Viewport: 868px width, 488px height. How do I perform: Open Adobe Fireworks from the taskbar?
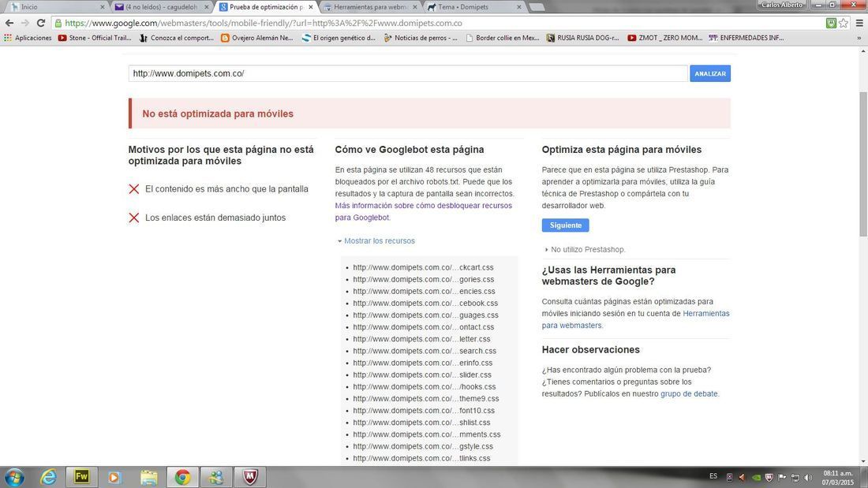[81, 477]
